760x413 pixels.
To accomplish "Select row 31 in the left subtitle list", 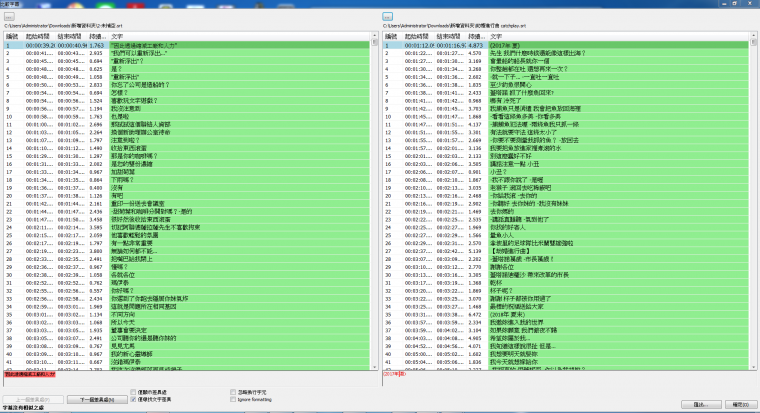I will point(187,283).
